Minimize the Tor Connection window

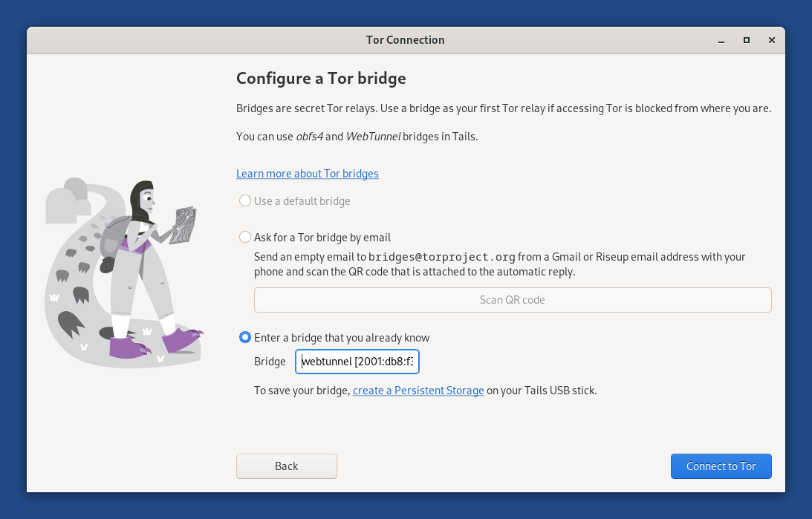coord(721,40)
